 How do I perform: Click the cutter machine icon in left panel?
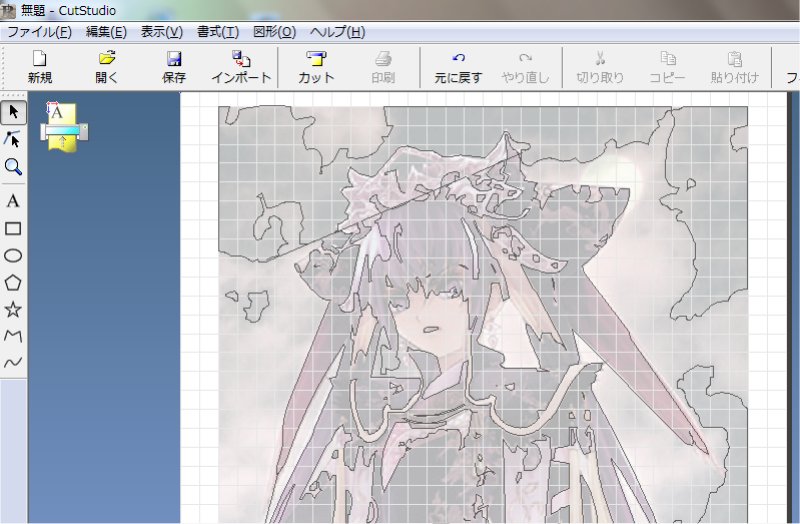64,127
